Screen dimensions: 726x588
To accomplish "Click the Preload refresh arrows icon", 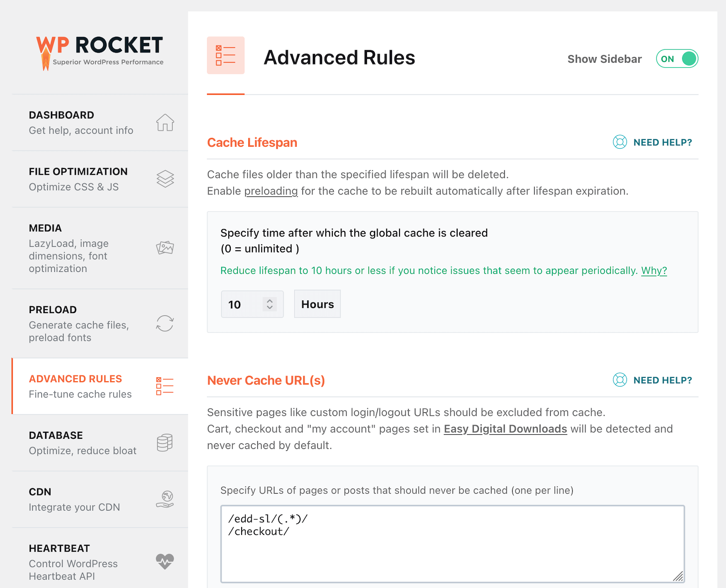I will (165, 323).
